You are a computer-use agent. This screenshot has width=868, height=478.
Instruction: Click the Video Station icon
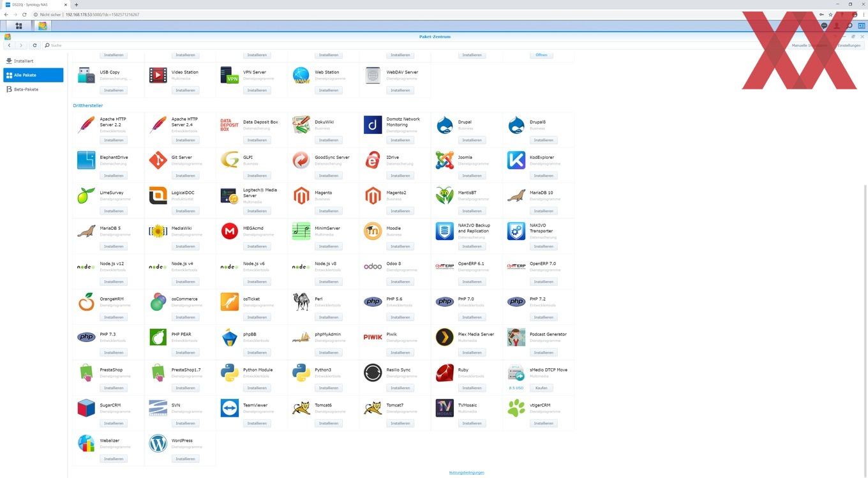pyautogui.click(x=158, y=75)
